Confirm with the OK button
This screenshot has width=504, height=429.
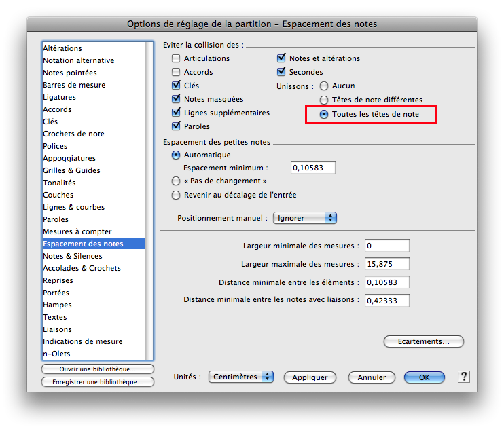(x=424, y=377)
